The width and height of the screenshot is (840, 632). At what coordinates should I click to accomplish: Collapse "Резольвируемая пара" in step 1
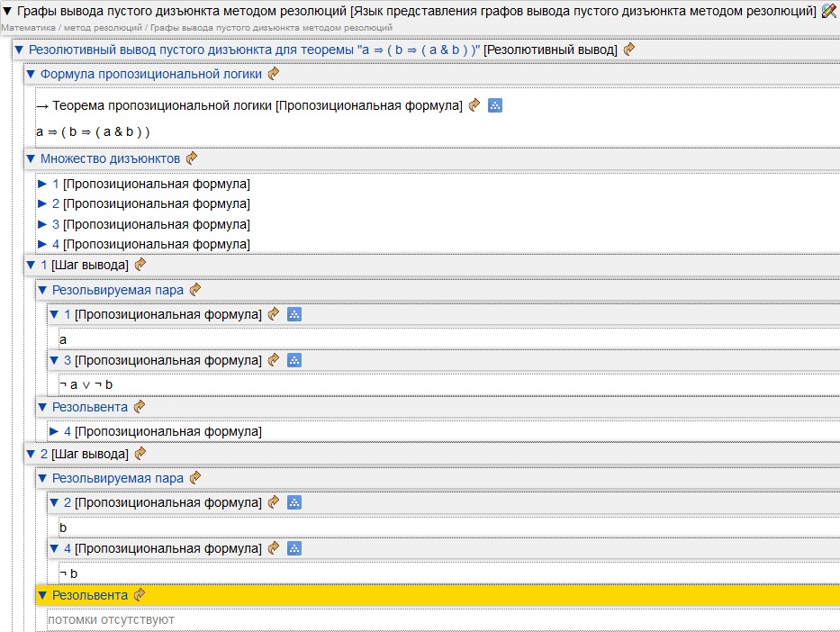[42, 290]
